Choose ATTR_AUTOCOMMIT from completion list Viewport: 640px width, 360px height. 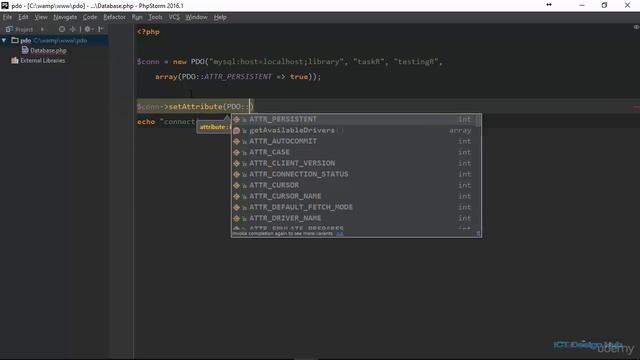pos(353,141)
